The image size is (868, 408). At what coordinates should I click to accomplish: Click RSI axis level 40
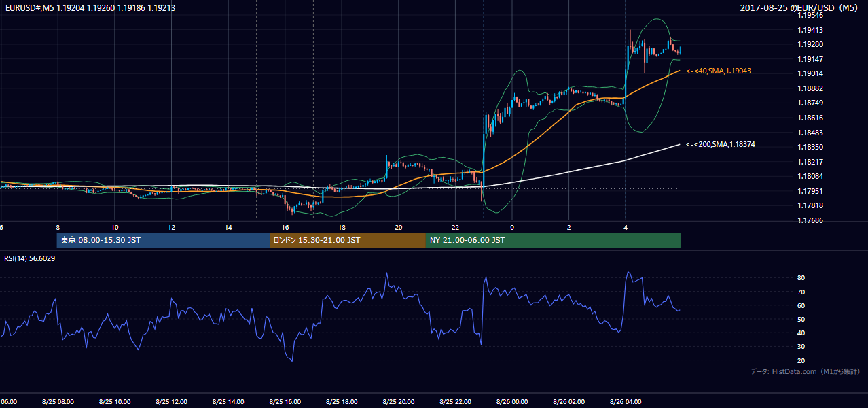pos(801,333)
